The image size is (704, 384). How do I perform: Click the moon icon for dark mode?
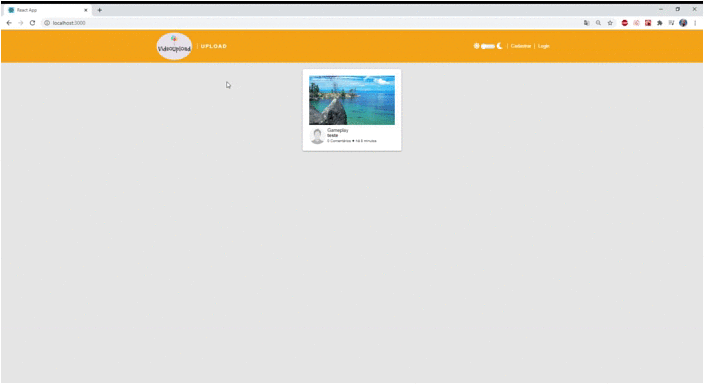tap(499, 46)
